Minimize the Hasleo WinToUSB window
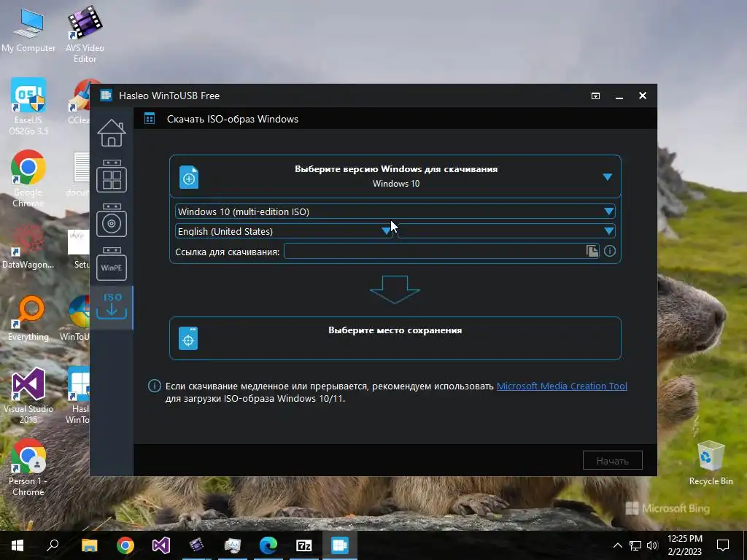 619,96
